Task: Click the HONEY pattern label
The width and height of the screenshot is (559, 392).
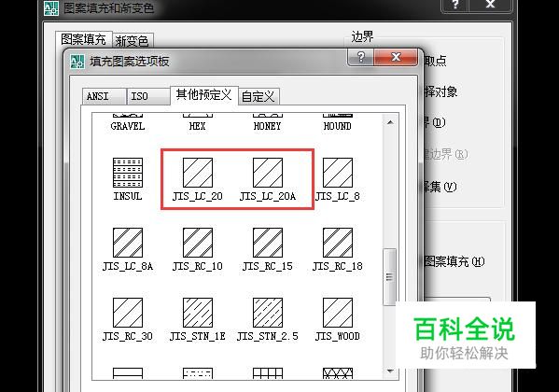Action: [268, 126]
